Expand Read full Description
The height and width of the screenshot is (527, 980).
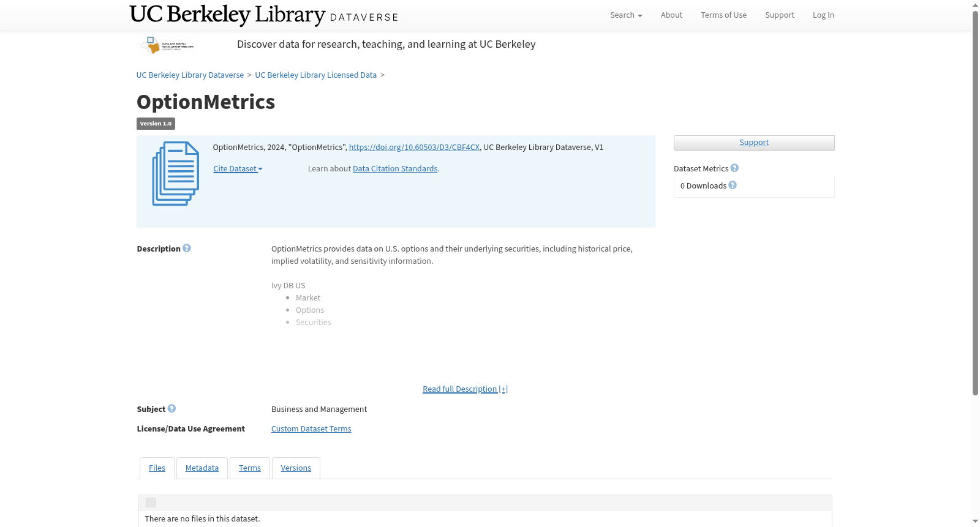465,389
